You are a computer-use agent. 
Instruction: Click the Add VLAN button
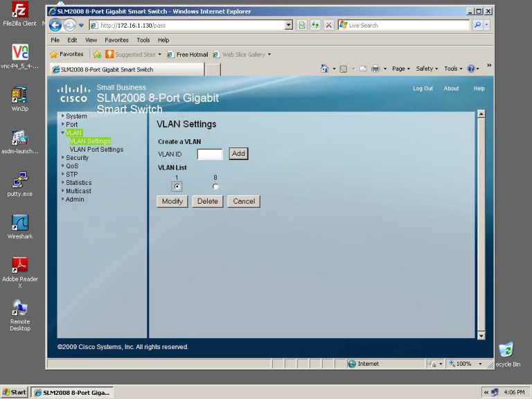click(238, 154)
